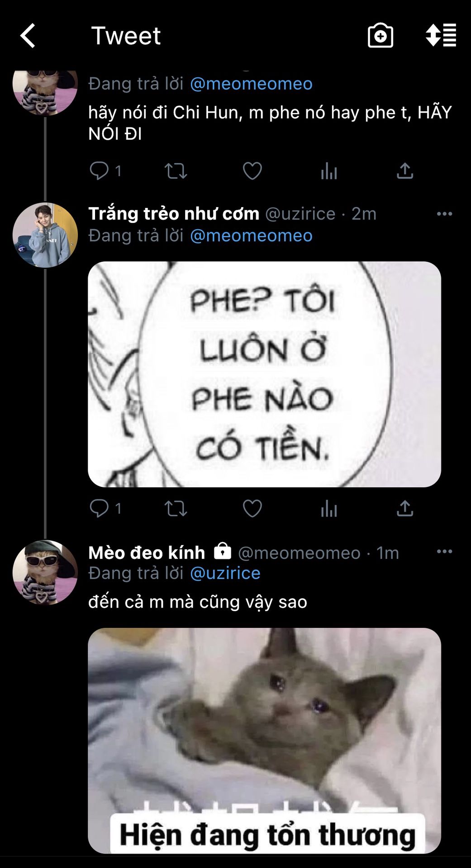This screenshot has height=868, width=471.
Task: Like the tweet mentioning Chi Hun
Action: point(252,171)
